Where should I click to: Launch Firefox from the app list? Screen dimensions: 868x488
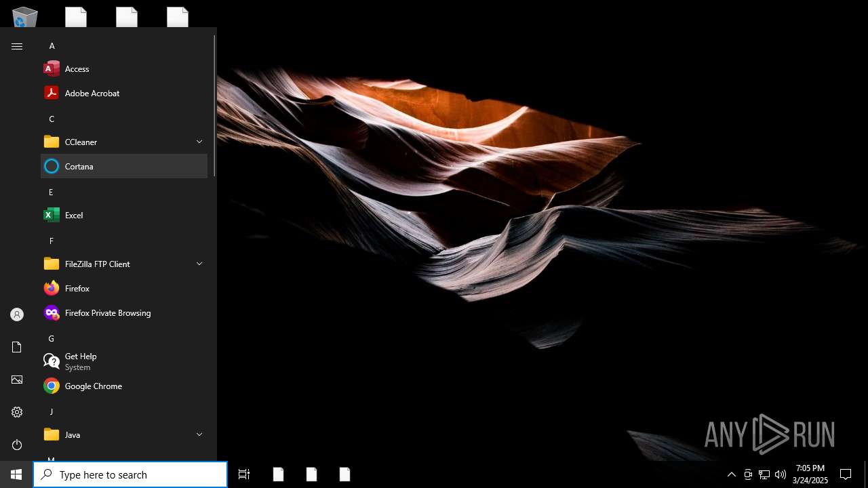[124, 288]
